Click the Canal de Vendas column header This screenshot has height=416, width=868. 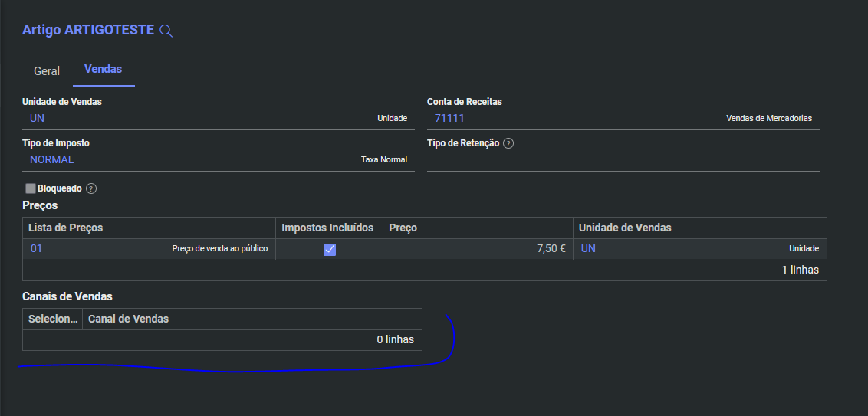pyautogui.click(x=129, y=319)
